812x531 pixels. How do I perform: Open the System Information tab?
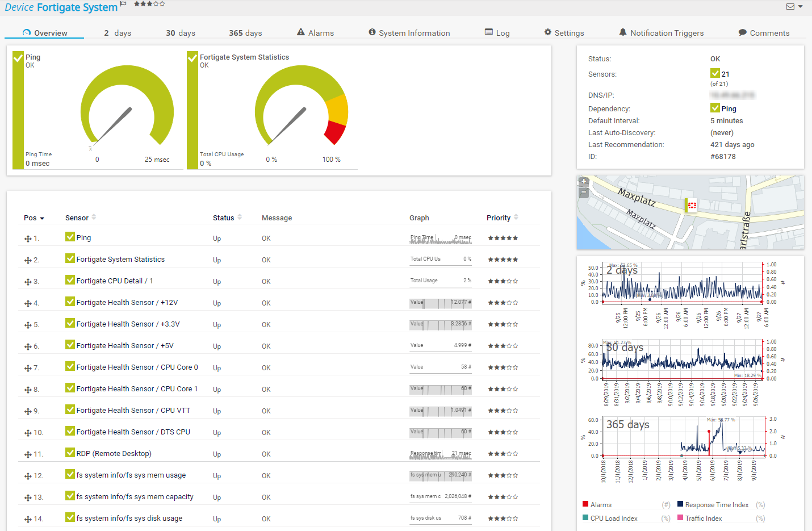[x=409, y=33]
